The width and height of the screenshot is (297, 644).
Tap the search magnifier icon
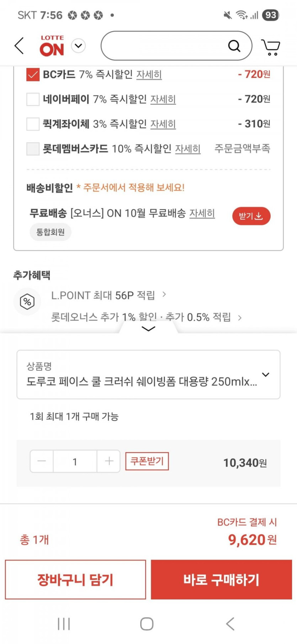tap(234, 46)
